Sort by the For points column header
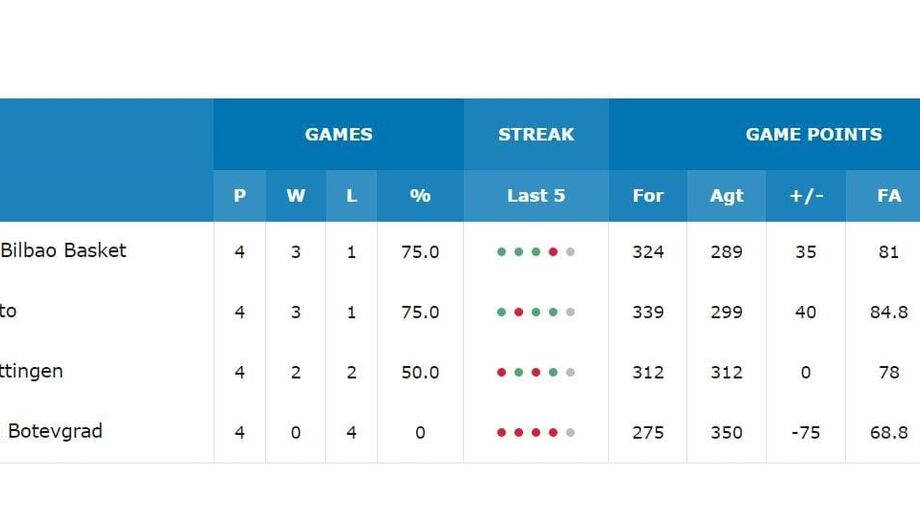This screenshot has width=920, height=518. coord(648,196)
